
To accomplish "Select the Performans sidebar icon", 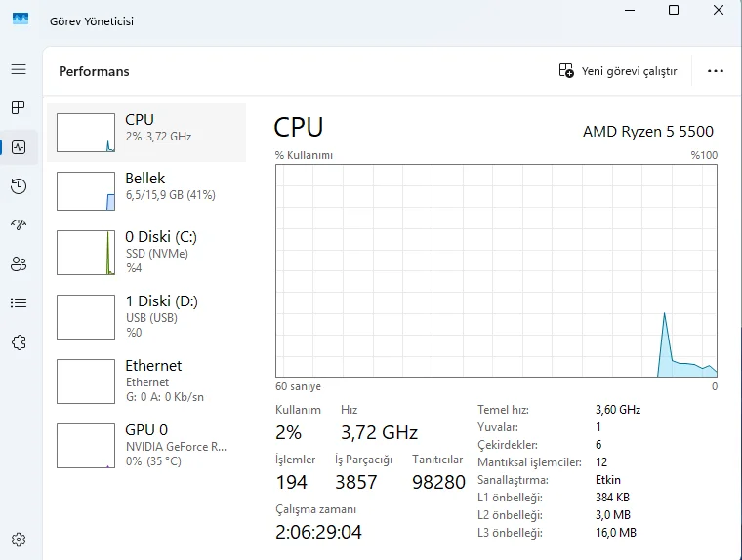I will pos(19,147).
